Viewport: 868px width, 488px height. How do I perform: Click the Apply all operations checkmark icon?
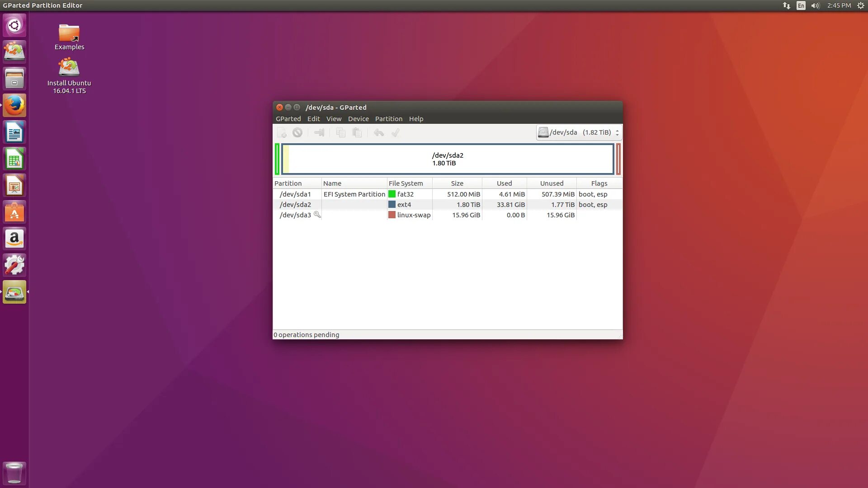[396, 133]
